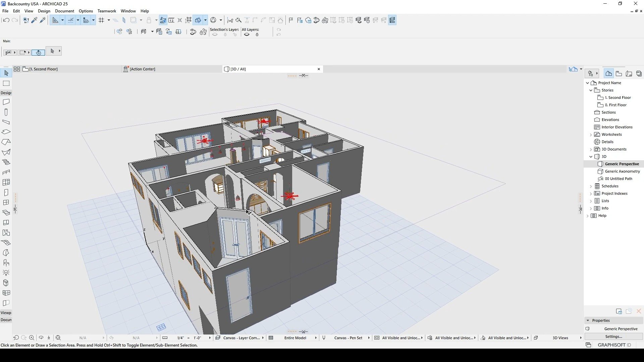Collapse the Stories node in Navigator
644x362 pixels.
(591, 90)
